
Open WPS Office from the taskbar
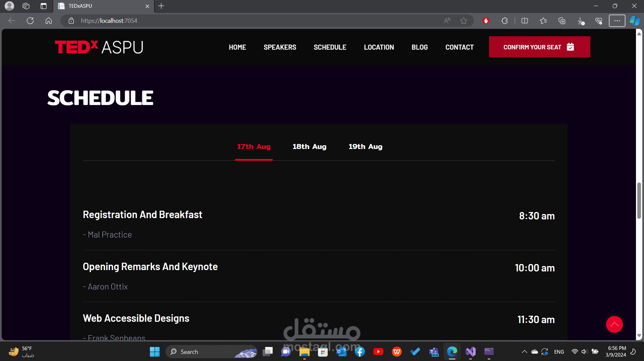click(396, 352)
